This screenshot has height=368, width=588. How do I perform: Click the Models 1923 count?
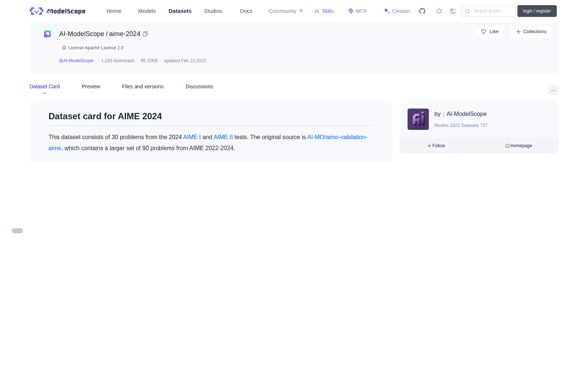[x=447, y=125]
